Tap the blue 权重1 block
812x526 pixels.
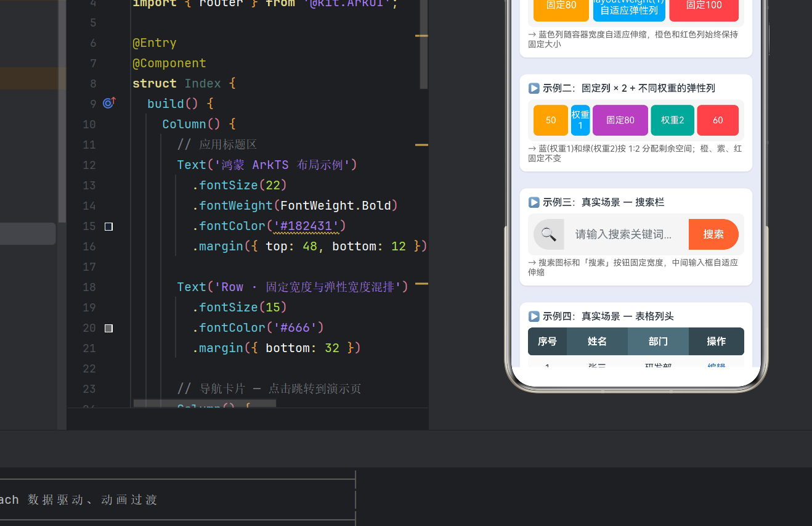click(x=580, y=120)
